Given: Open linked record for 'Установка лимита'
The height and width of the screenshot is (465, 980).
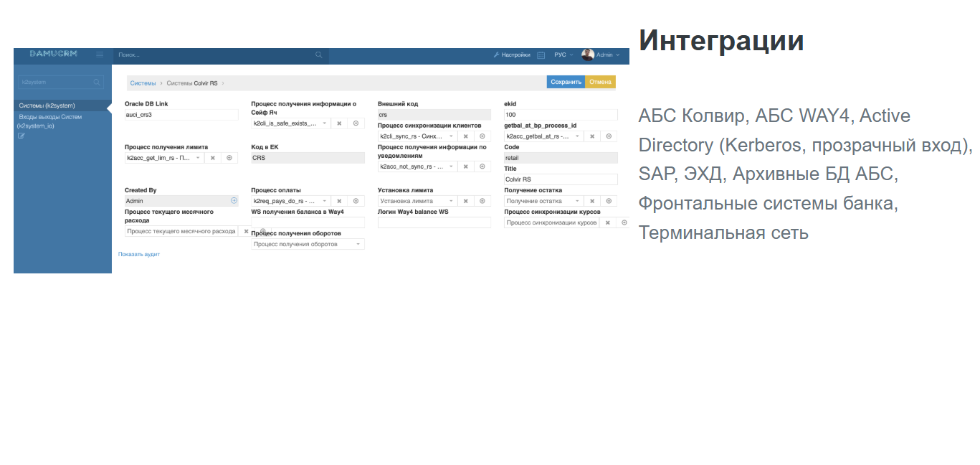Looking at the screenshot, I should pyautogui.click(x=482, y=202).
